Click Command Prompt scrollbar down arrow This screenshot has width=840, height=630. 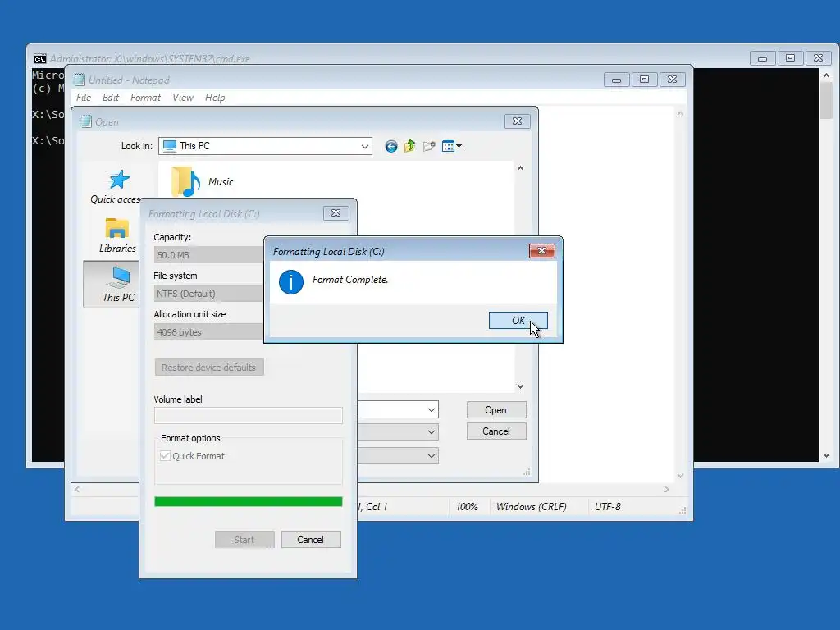tap(827, 455)
